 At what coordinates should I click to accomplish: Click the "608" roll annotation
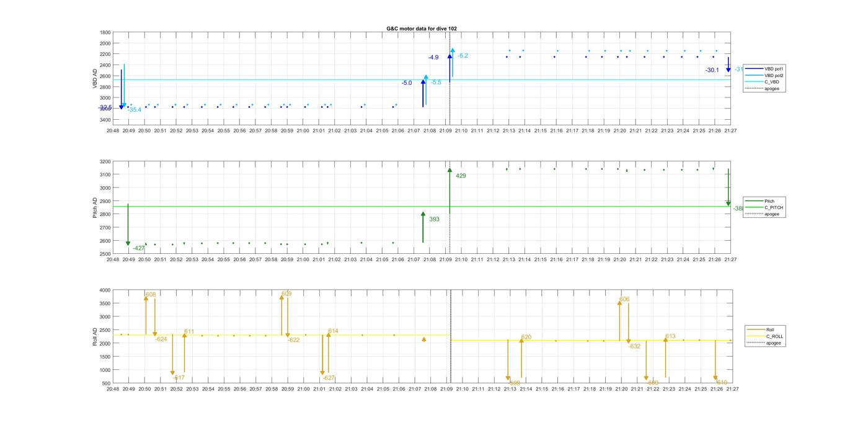[x=151, y=295]
